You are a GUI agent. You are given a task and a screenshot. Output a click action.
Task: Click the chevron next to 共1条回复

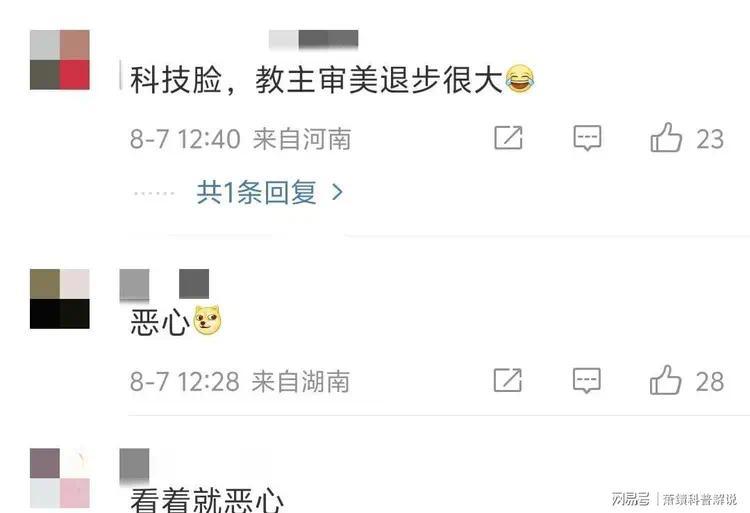coord(337,192)
